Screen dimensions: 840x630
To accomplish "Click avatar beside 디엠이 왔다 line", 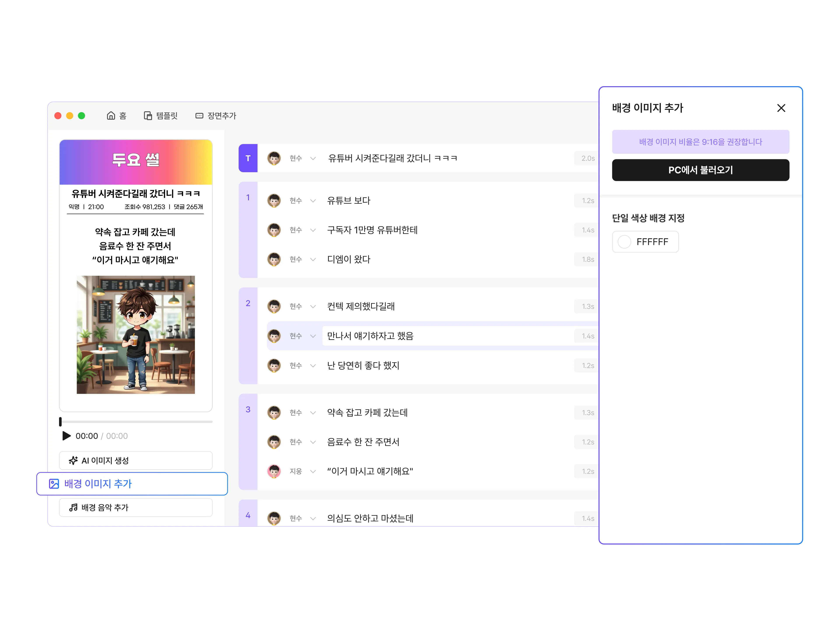I will pyautogui.click(x=274, y=259).
